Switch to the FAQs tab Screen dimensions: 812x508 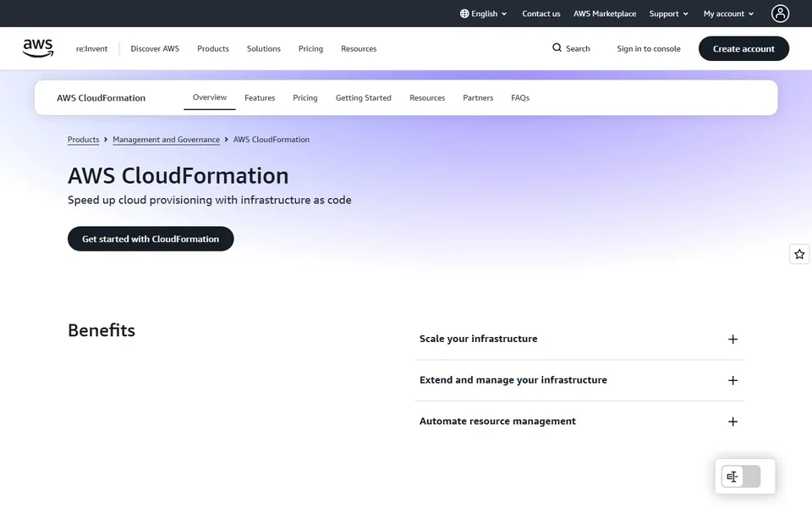coord(520,97)
